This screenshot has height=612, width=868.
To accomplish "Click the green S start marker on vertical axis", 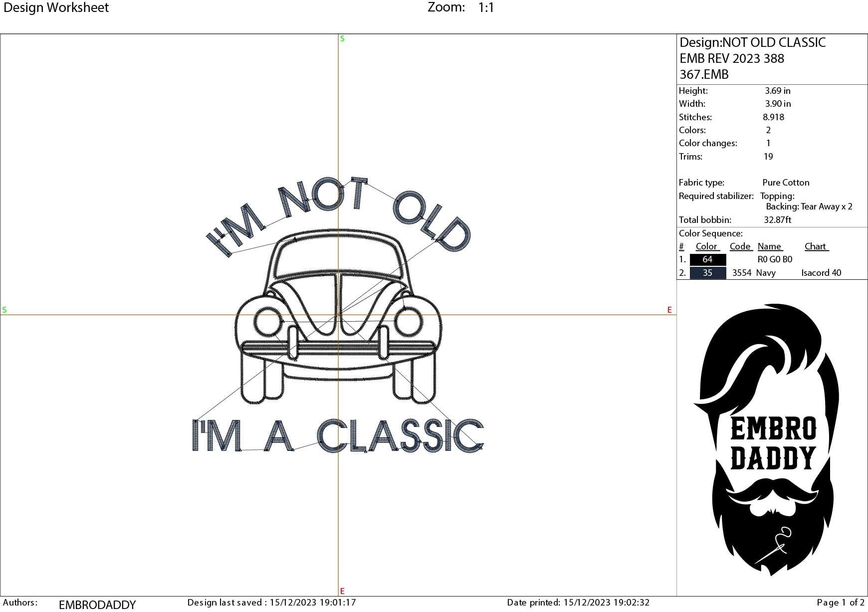I will click(342, 38).
